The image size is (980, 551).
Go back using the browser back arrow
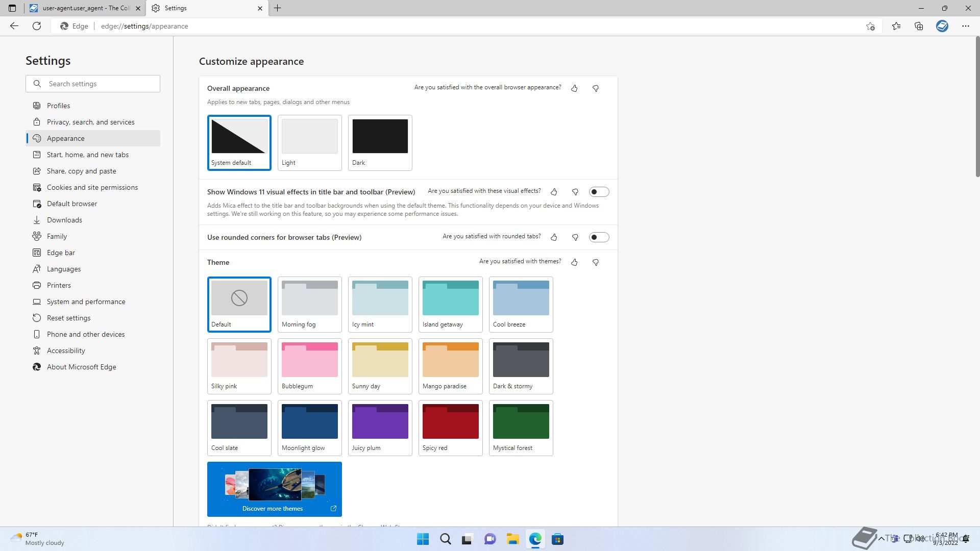point(14,26)
